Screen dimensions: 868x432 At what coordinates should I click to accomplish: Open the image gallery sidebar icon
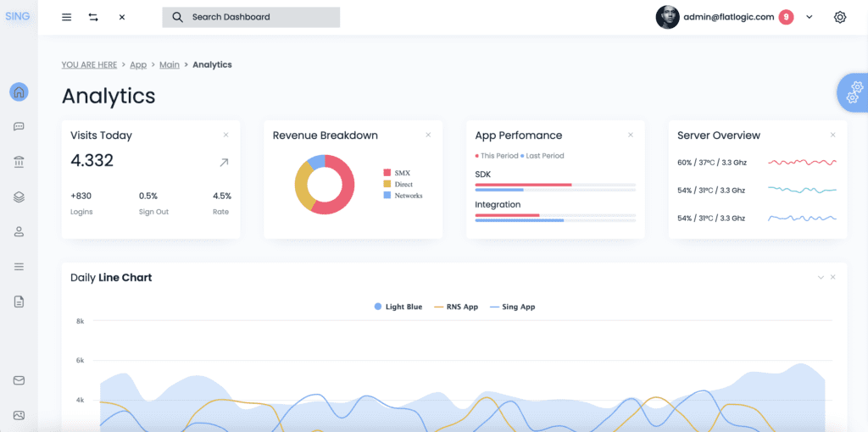(19, 415)
